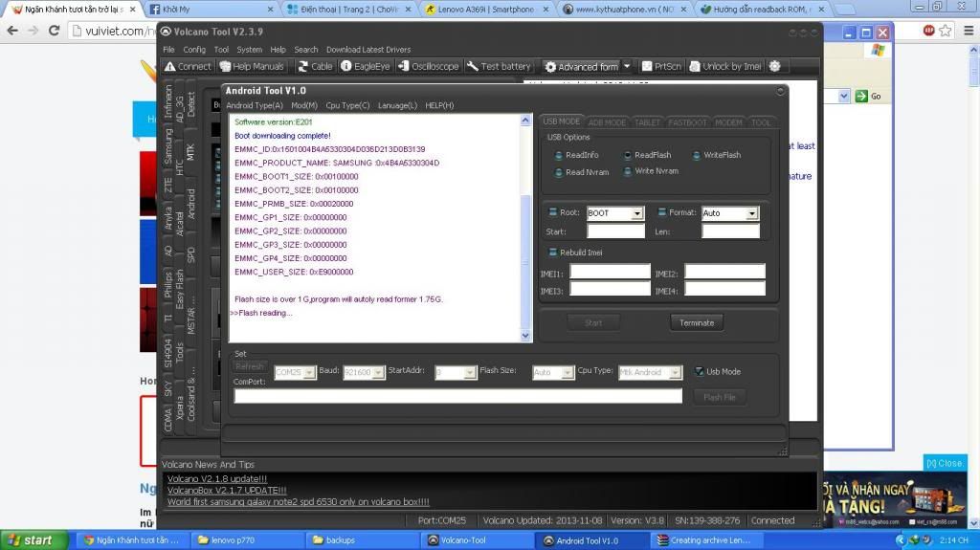Open the Cpu Type(C) menu
This screenshot has width=980, height=550.
pos(347,105)
